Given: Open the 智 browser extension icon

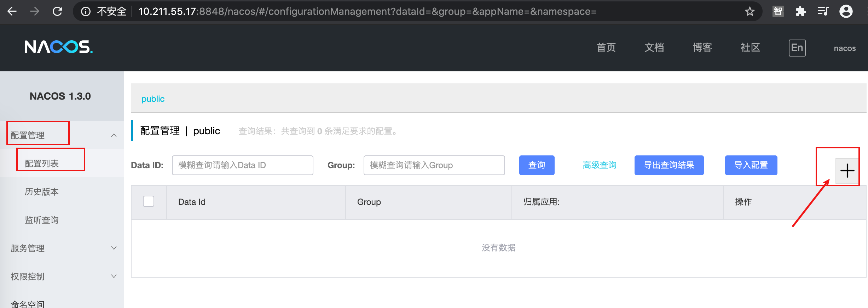Looking at the screenshot, I should pyautogui.click(x=778, y=12).
